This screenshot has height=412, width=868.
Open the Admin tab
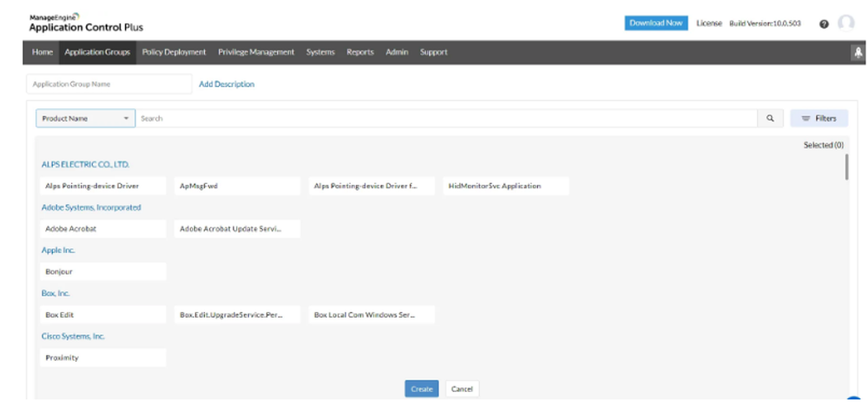[x=397, y=52]
